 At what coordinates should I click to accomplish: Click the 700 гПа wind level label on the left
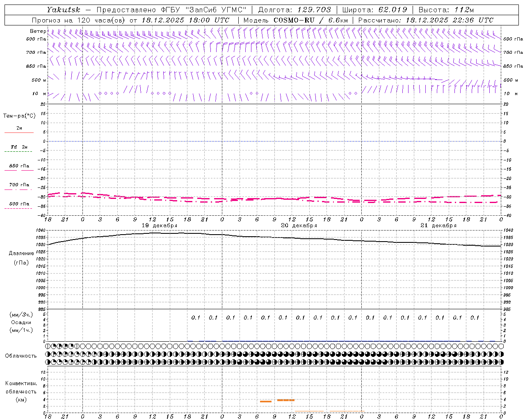click(36, 52)
